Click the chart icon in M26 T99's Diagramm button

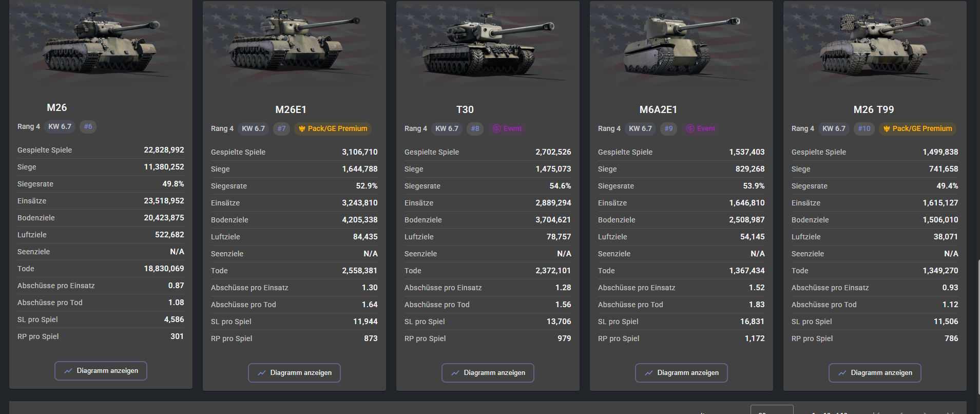pos(842,373)
